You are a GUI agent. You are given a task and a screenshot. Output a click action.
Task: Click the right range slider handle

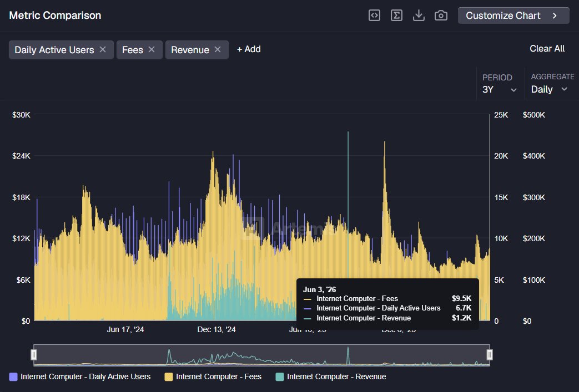[490, 355]
